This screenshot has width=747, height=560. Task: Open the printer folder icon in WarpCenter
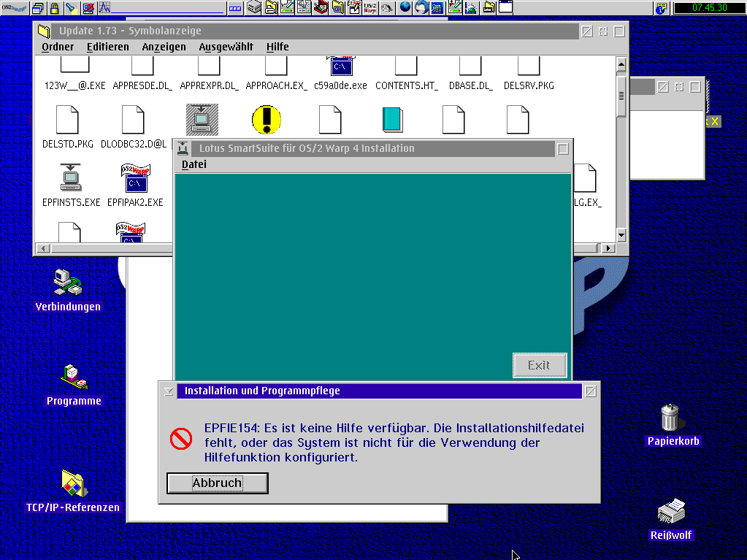click(x=271, y=7)
